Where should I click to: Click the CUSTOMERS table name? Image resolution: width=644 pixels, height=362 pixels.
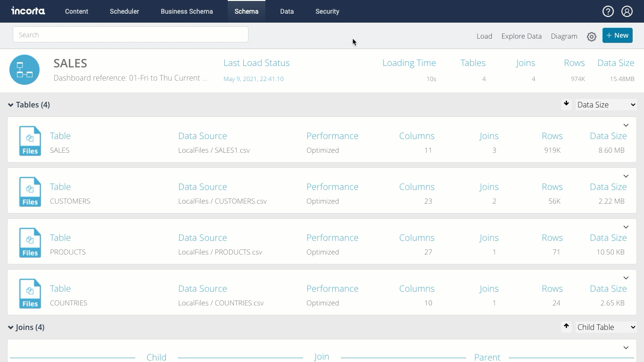pyautogui.click(x=70, y=201)
